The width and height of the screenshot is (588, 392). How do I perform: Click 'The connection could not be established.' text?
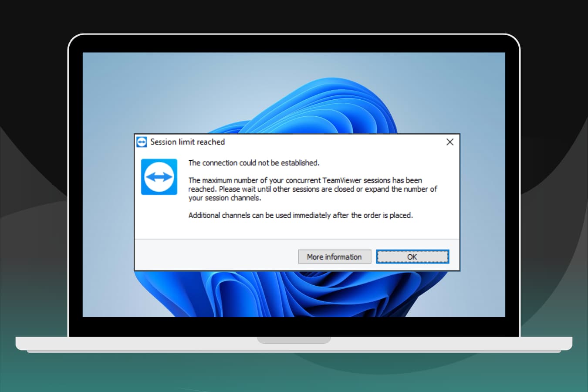tap(254, 163)
